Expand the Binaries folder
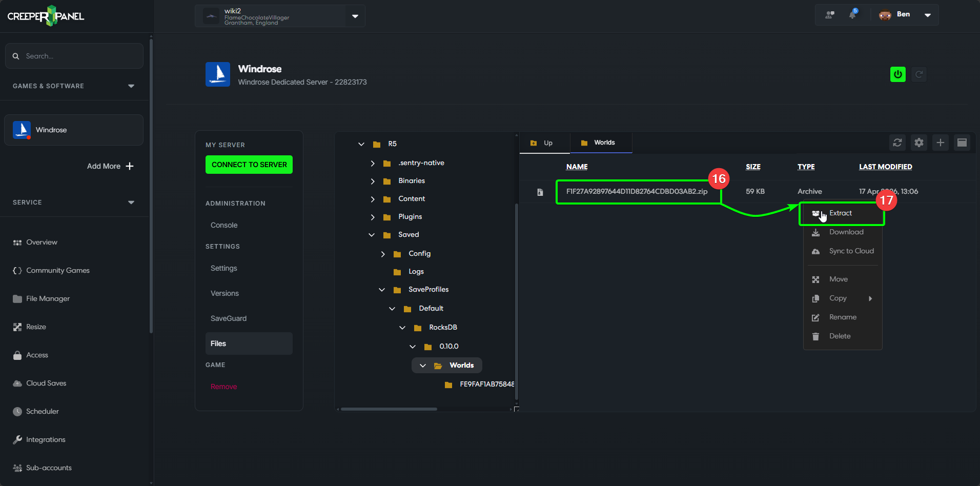This screenshot has width=980, height=486. (x=373, y=181)
